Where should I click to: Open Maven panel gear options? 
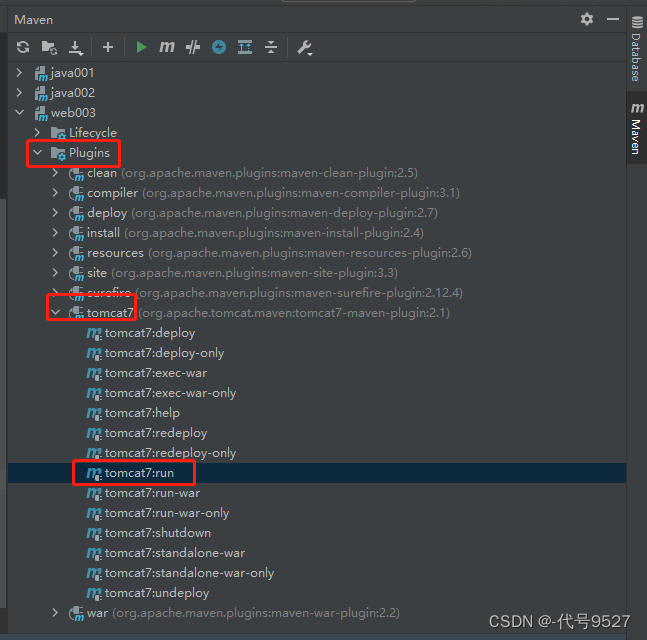click(587, 19)
